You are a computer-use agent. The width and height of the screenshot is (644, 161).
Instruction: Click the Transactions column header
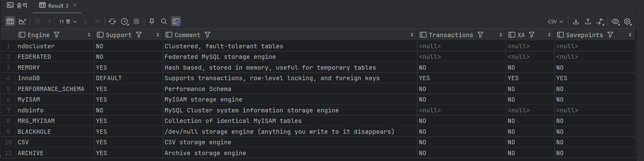(x=451, y=35)
